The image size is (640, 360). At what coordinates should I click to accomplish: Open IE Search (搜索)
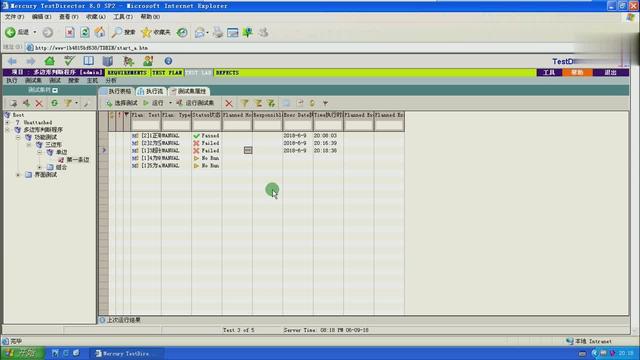point(123,32)
